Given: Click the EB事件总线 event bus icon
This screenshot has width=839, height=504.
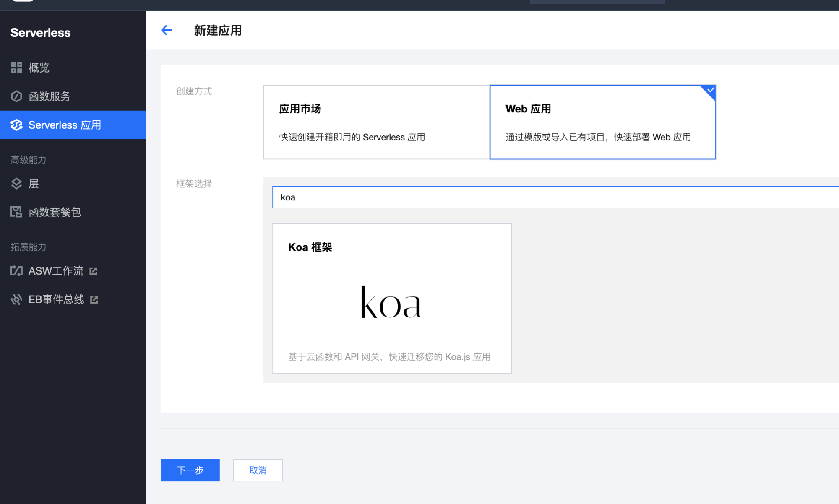Looking at the screenshot, I should pos(16,299).
